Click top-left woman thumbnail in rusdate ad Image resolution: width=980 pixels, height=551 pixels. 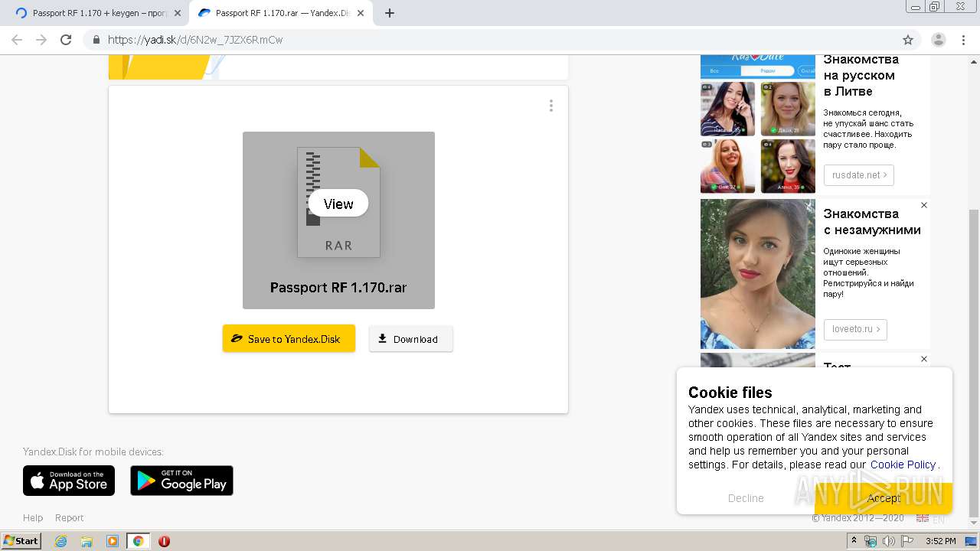tap(727, 109)
